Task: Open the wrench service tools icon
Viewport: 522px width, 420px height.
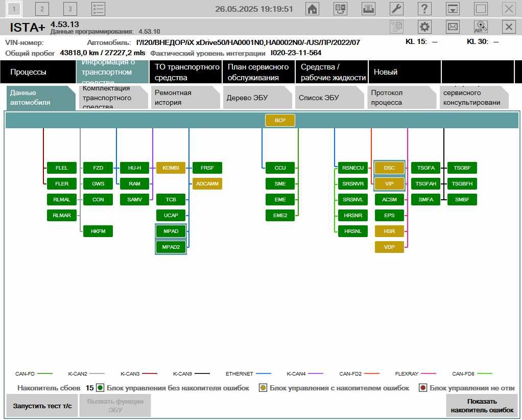Action: 396,9
